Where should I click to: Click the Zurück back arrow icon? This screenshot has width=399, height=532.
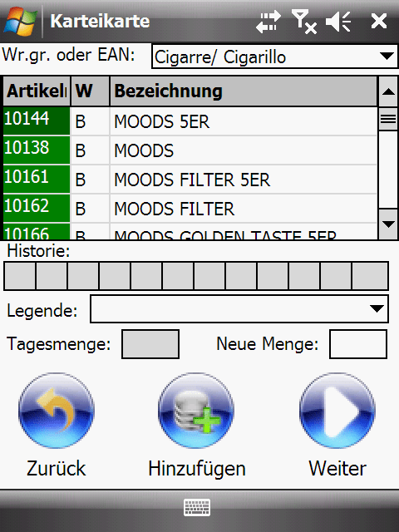coord(57,411)
